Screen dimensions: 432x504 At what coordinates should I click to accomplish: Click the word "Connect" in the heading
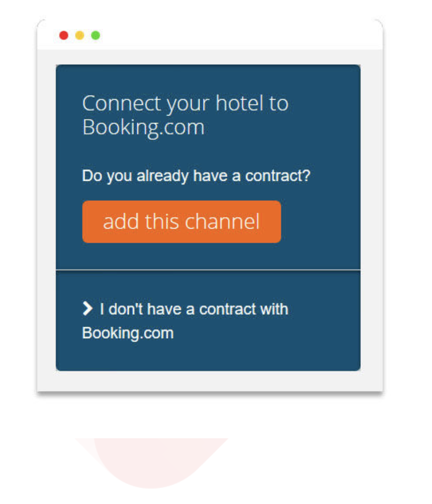click(x=122, y=103)
